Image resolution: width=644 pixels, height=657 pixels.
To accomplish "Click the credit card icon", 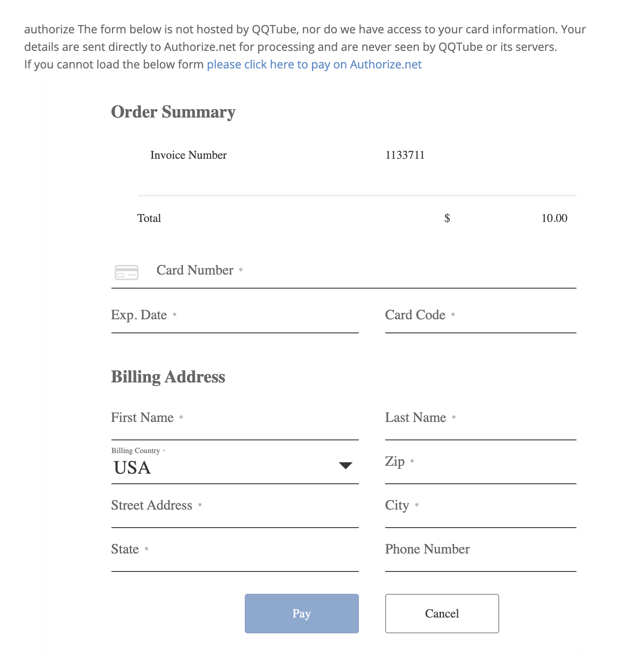I will 126,272.
